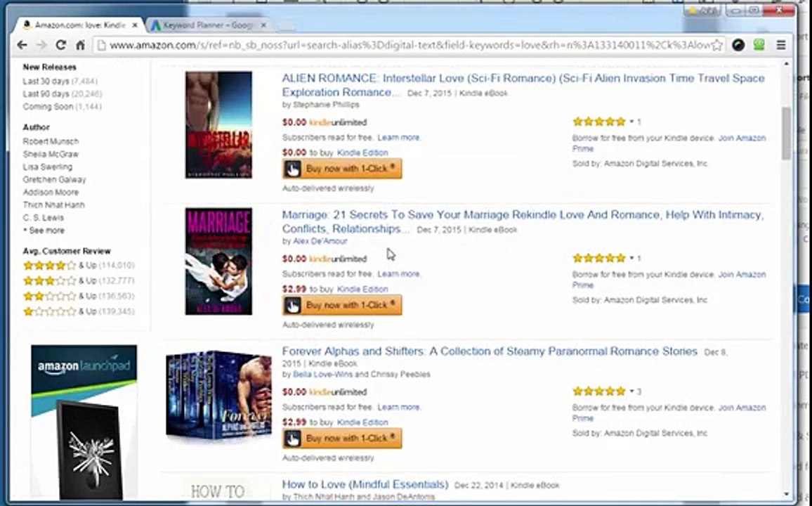The width and height of the screenshot is (812, 506).
Task: View author Chrissy Peebles
Action: (x=400, y=375)
